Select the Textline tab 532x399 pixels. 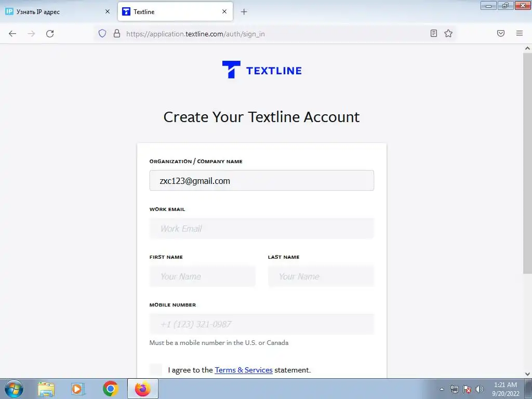(175, 11)
